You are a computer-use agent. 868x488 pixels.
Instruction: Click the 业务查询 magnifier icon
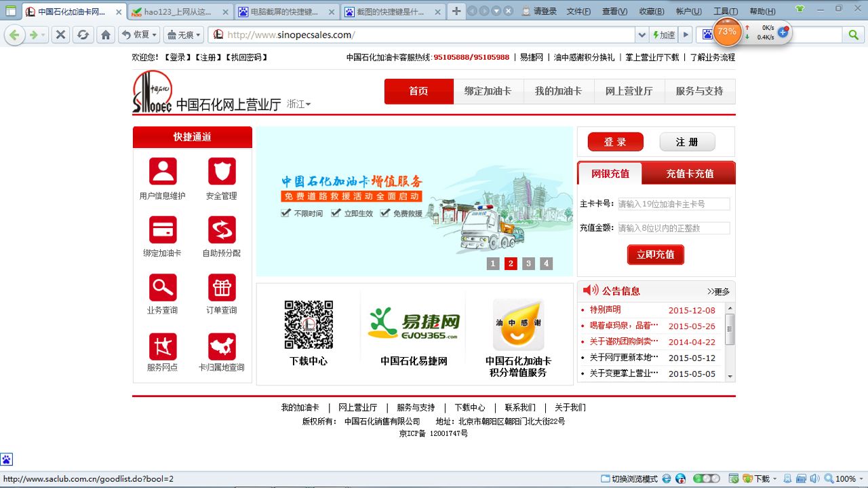163,288
